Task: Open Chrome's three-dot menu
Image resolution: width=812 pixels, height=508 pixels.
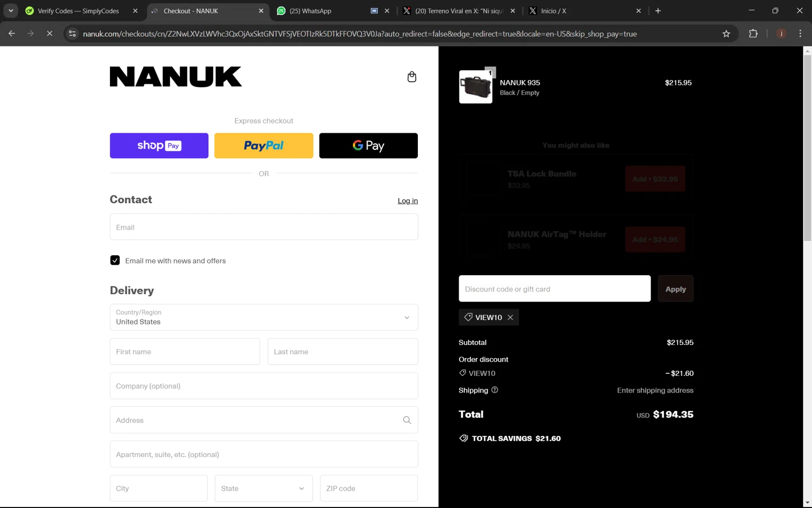Action: pos(800,34)
